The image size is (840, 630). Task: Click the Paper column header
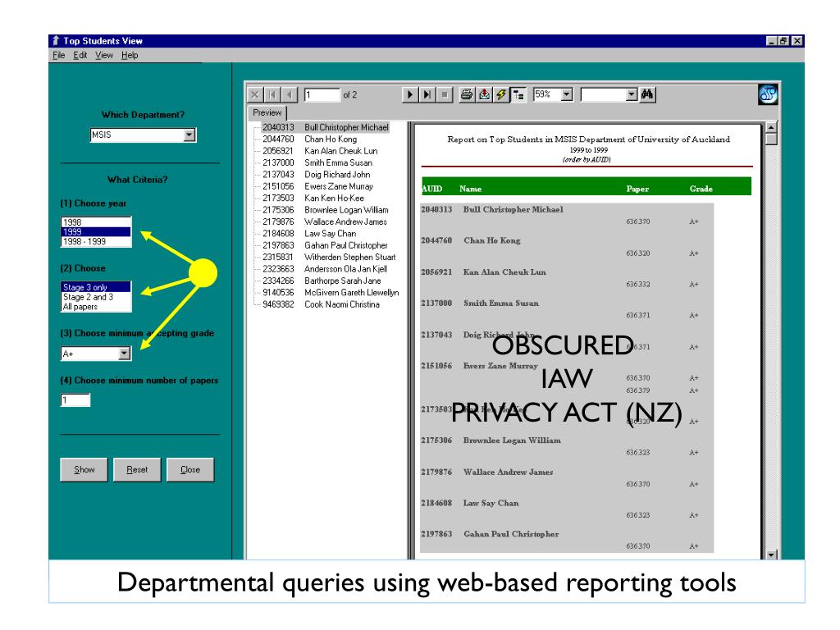tap(637, 189)
